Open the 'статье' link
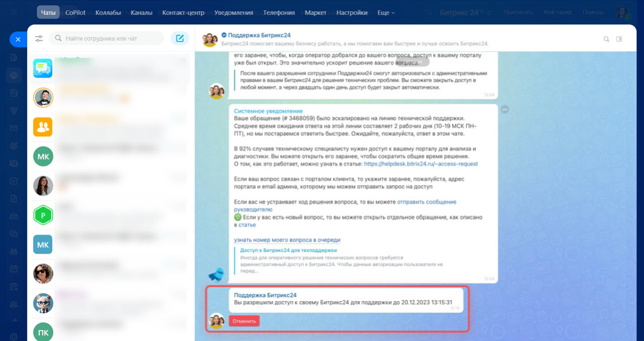 (247, 225)
